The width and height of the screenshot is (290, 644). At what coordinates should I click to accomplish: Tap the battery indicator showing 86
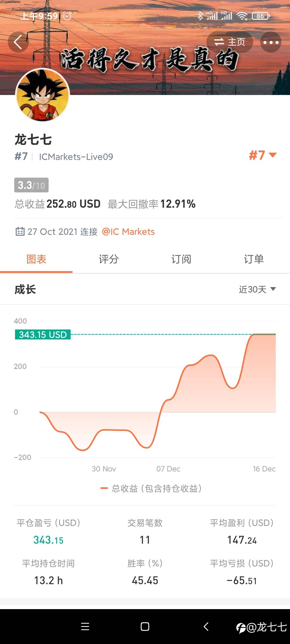[261, 16]
